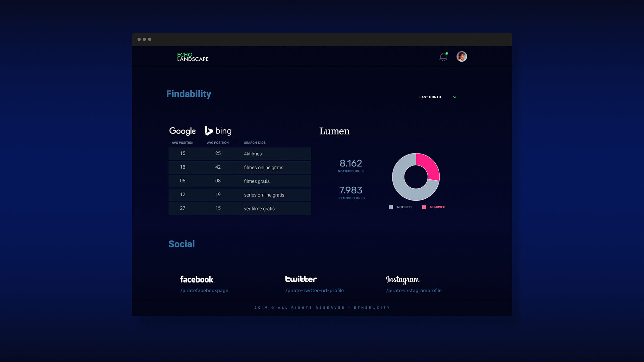Open the /piratefacebookpage link
Viewport: 644px width, 362px height.
click(x=204, y=291)
